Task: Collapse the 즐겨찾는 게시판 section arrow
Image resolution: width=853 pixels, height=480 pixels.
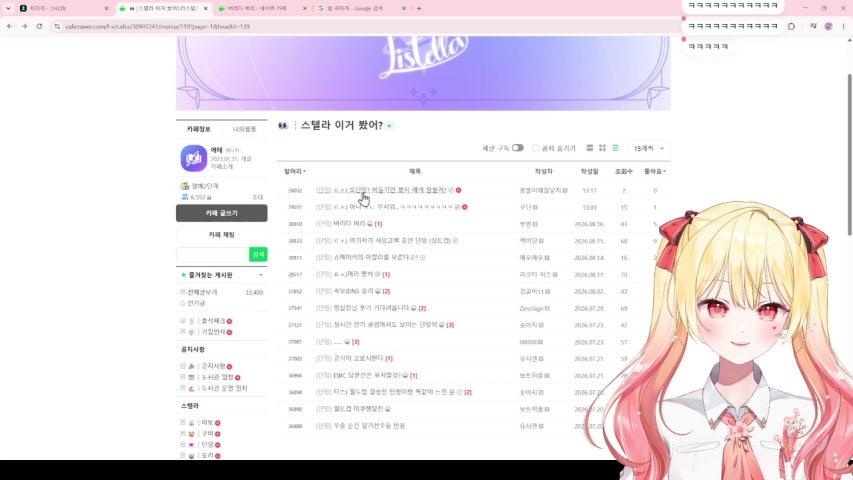Action: click(x=261, y=275)
